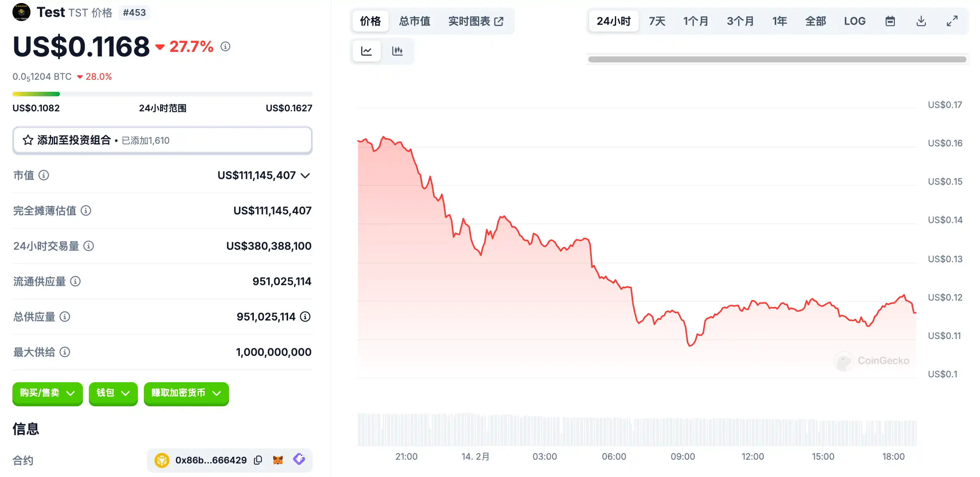The width and height of the screenshot is (980, 477).
Task: Click the info icon next to 市值
Action: point(44,175)
